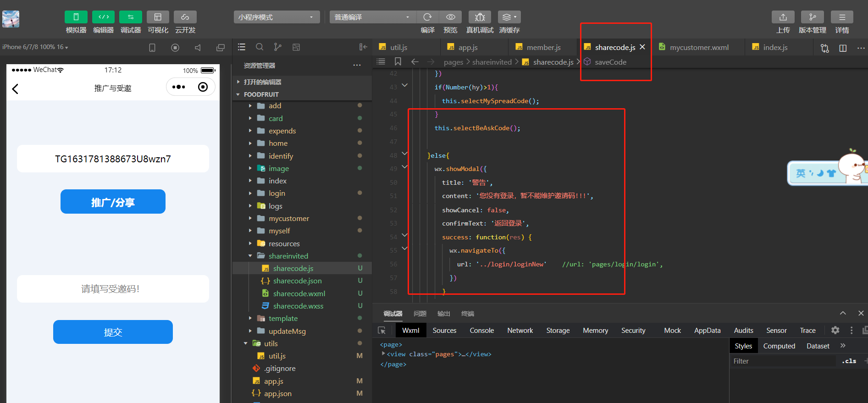Click the element inspector picker icon
868x403 pixels.
[381, 331]
